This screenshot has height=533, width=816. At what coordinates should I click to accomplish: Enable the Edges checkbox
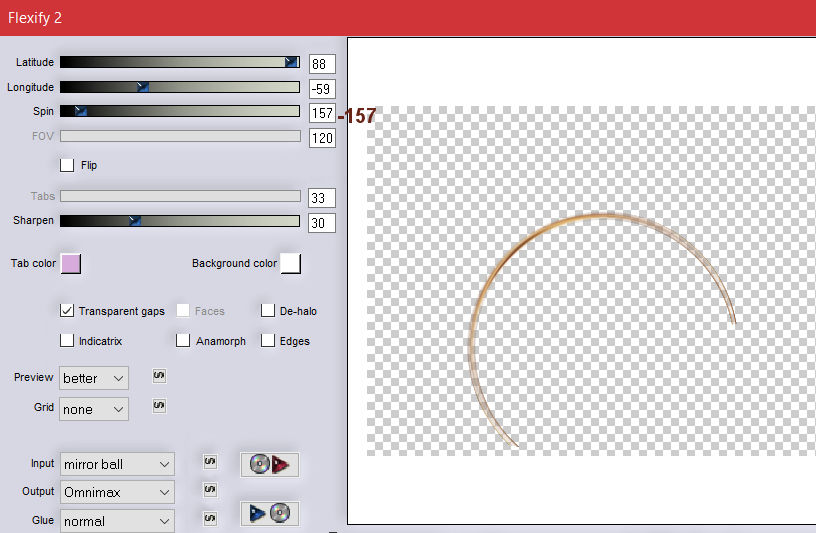pyautogui.click(x=267, y=341)
